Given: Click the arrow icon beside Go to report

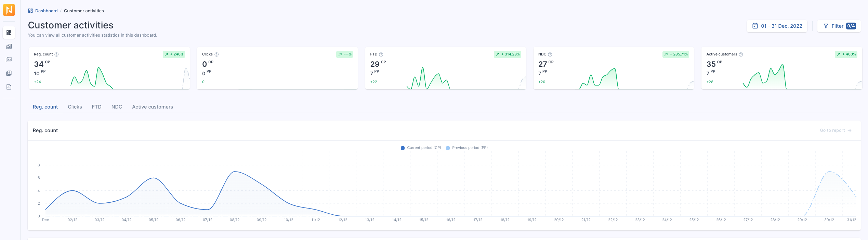Looking at the screenshot, I should 850,130.
